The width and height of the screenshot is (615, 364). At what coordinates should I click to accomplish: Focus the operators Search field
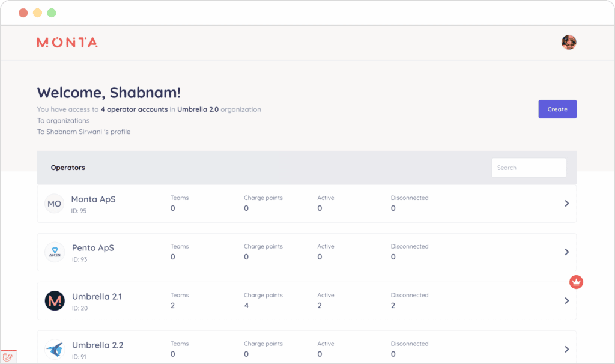coord(529,168)
